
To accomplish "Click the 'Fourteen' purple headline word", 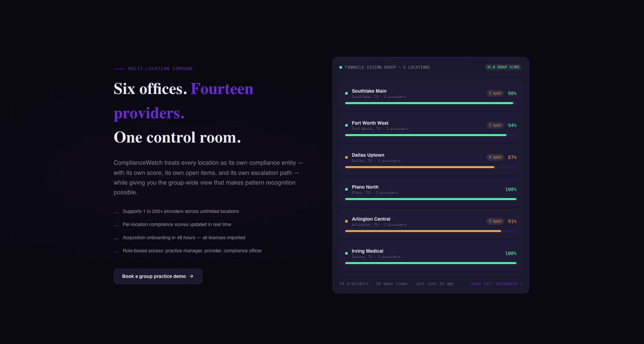I will click(222, 89).
